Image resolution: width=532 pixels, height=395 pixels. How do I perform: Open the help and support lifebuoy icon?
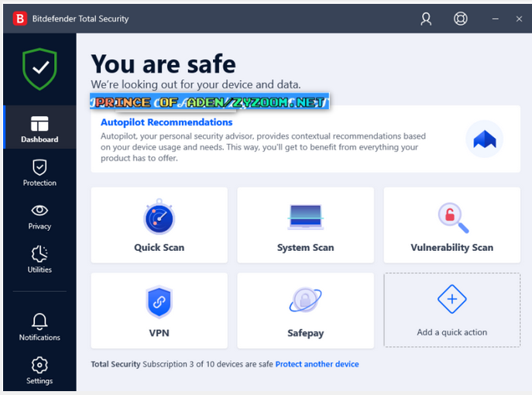click(x=461, y=19)
